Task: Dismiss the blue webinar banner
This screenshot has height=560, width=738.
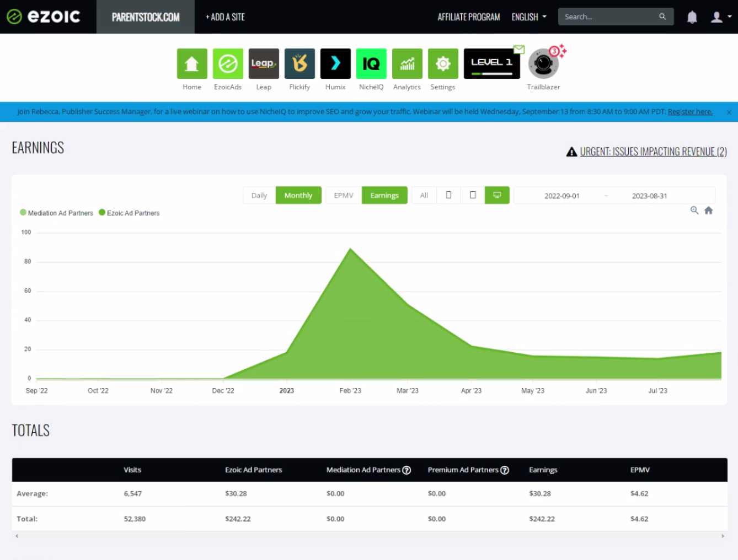Action: pyautogui.click(x=729, y=112)
